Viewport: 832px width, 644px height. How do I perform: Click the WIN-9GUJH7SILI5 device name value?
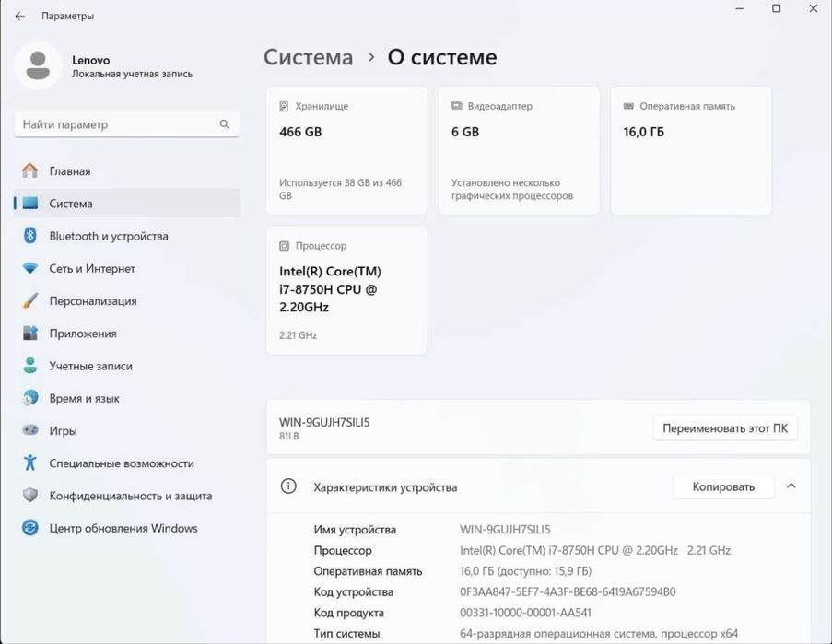pyautogui.click(x=505, y=530)
